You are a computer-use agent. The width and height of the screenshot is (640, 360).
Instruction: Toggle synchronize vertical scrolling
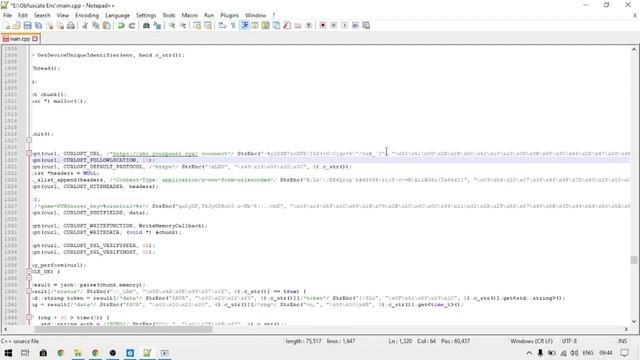tap(197, 25)
